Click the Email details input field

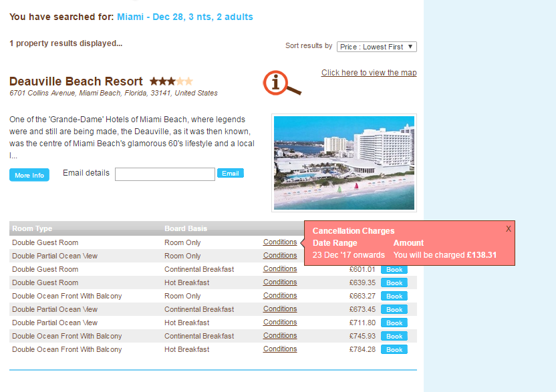click(x=165, y=174)
